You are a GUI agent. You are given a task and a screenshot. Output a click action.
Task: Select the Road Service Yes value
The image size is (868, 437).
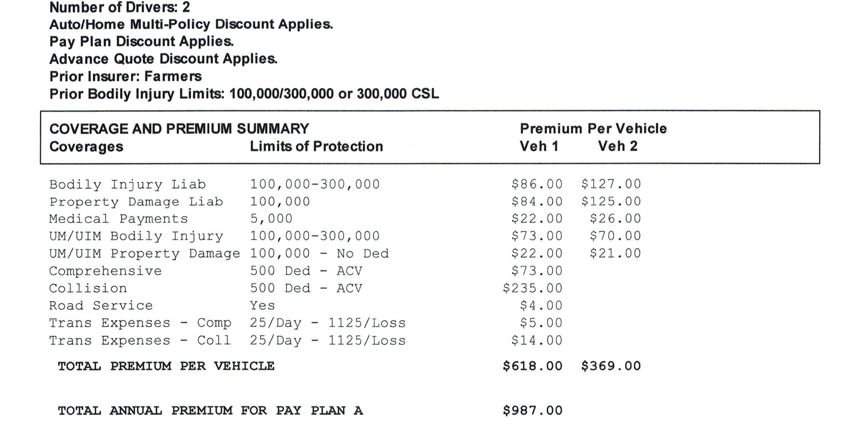(x=262, y=306)
